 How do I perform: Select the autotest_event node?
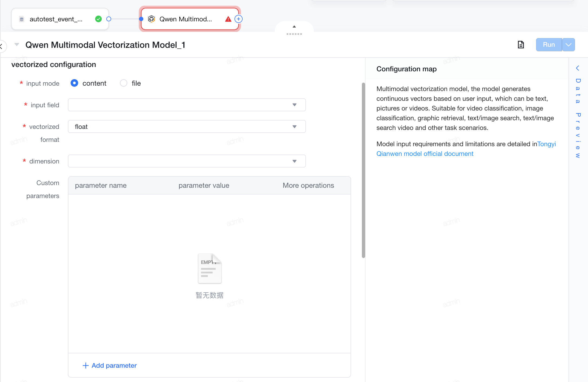60,19
